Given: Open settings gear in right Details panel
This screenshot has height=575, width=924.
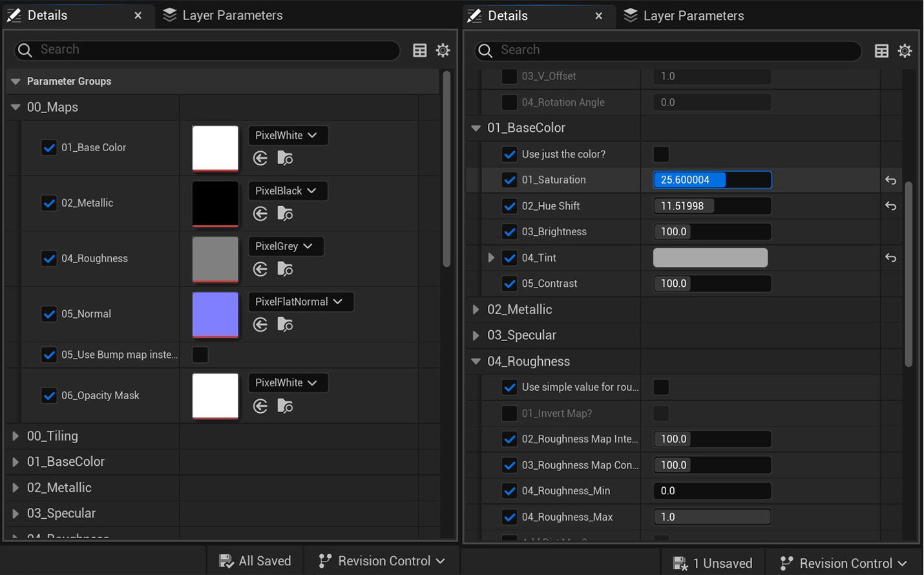Looking at the screenshot, I should coord(905,51).
